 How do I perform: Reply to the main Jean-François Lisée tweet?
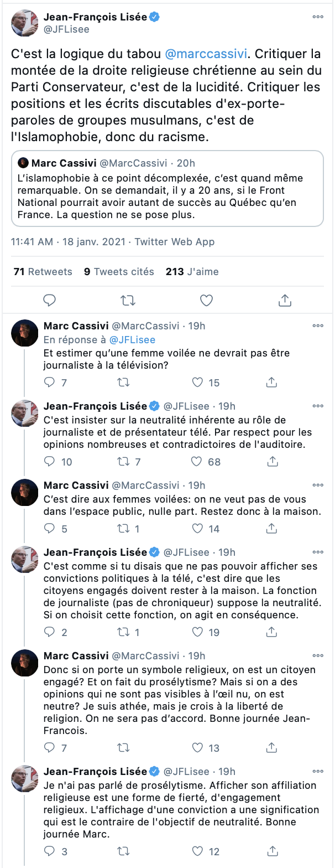pyautogui.click(x=50, y=301)
